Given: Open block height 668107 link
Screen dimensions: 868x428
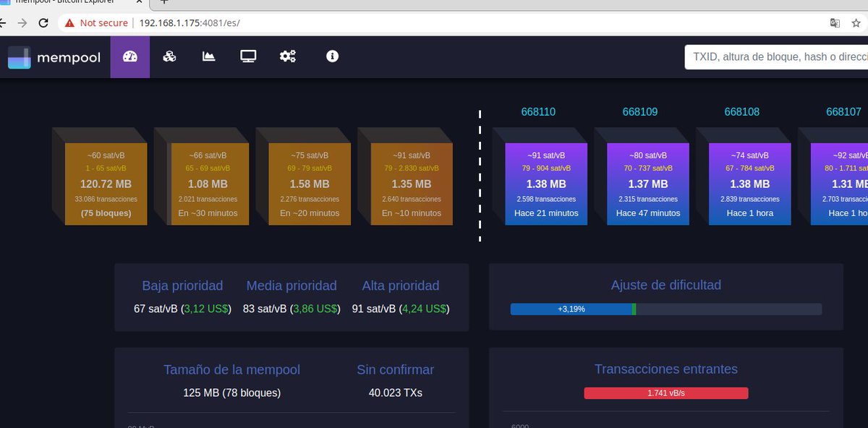Looking at the screenshot, I should tap(843, 112).
